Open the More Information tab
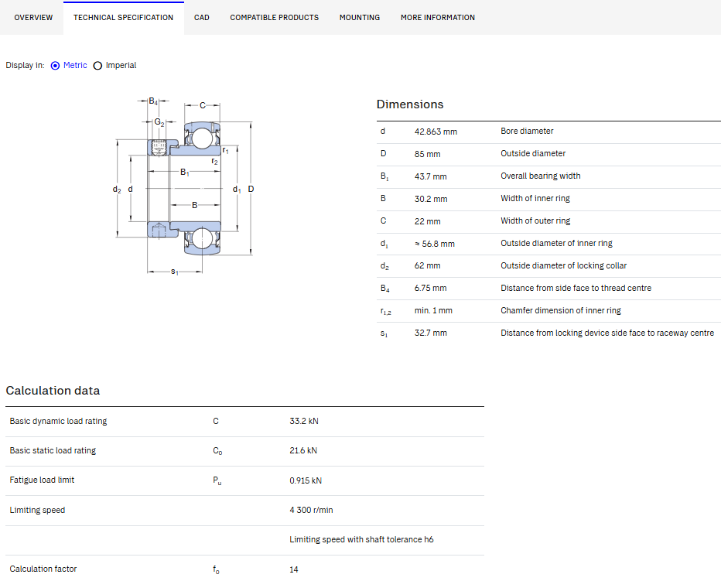Screen dimensions: 721x588 coord(437,18)
